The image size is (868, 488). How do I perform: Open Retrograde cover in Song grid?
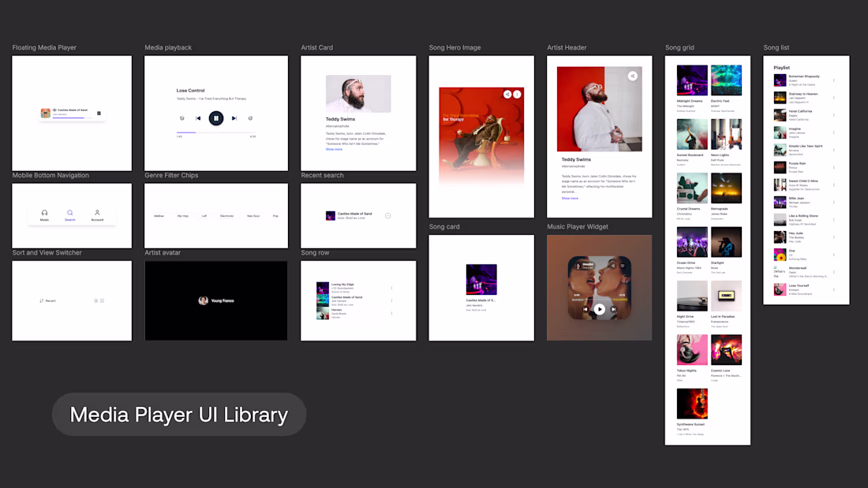coord(726,188)
